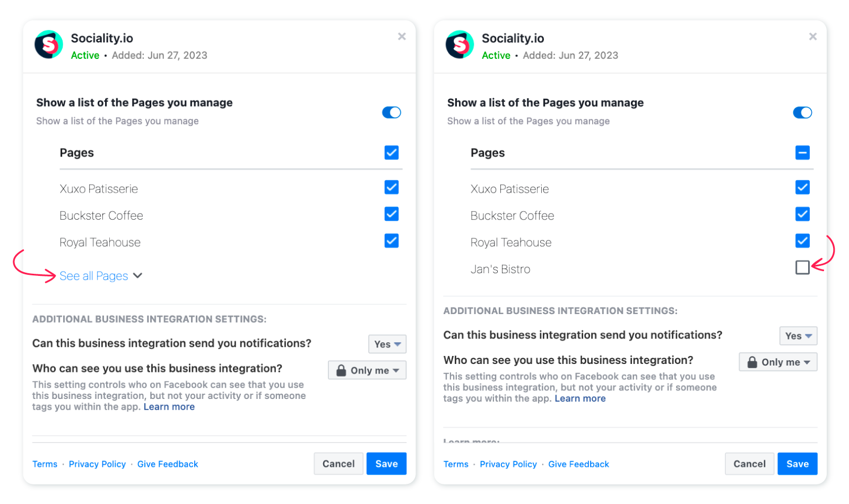Image resolution: width=849 pixels, height=504 pixels.
Task: Click the indeterminate Pages checkbox in right dialog
Action: point(802,153)
